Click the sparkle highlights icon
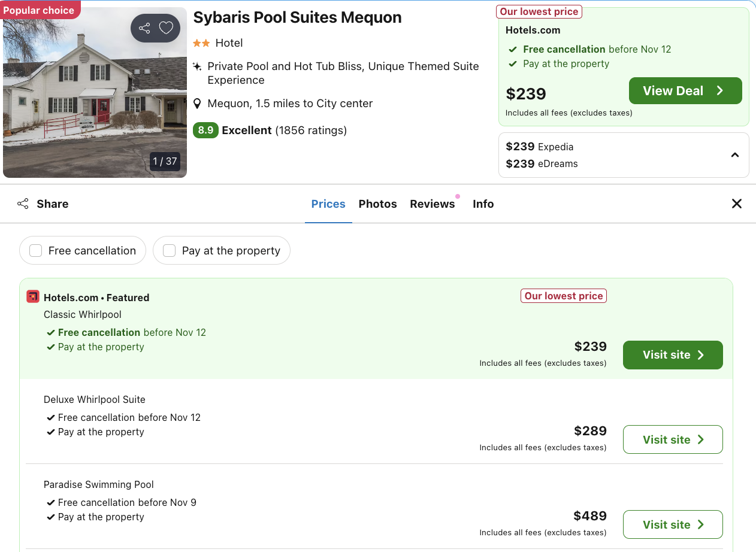756x552 pixels. 197,66
